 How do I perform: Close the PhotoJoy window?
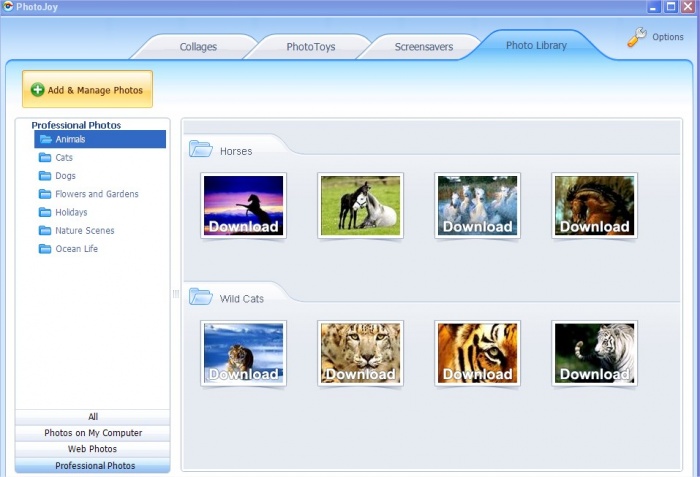pos(688,7)
